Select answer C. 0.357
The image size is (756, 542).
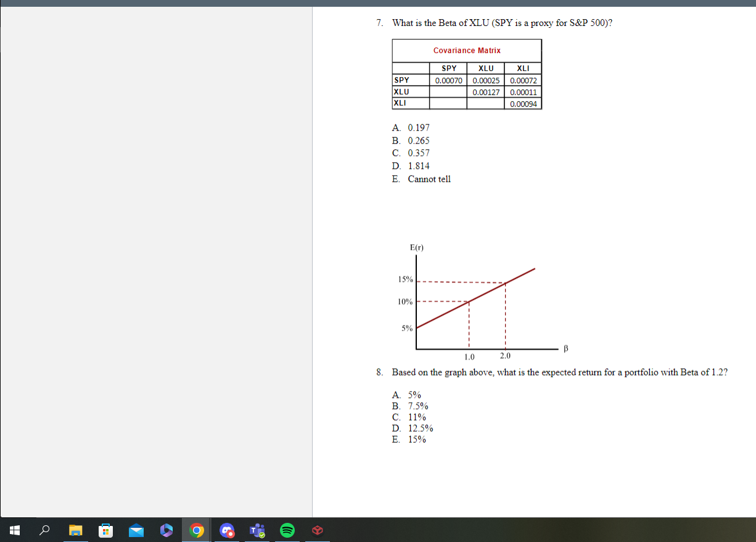tap(411, 153)
